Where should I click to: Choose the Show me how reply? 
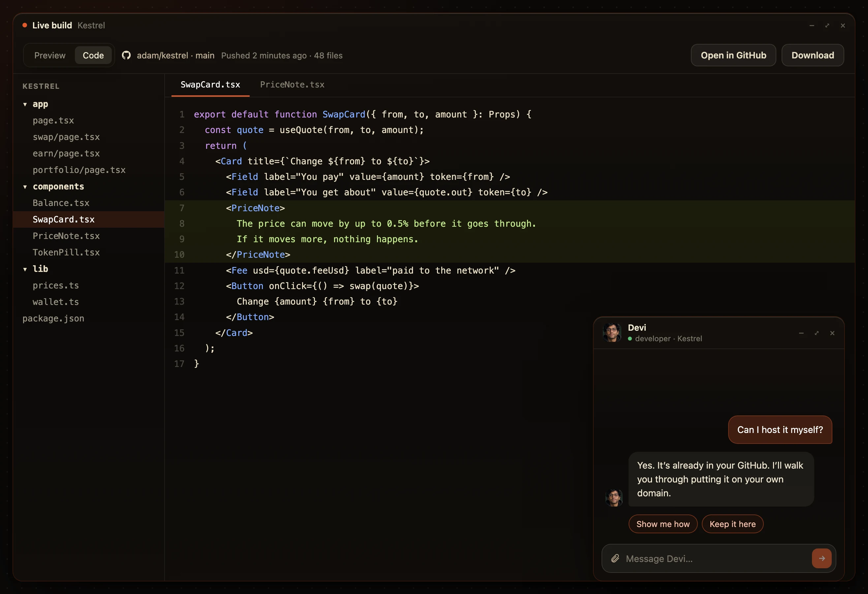pyautogui.click(x=663, y=524)
